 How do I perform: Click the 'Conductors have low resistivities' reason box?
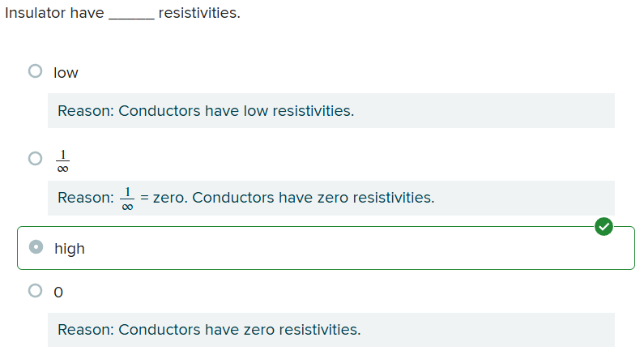pos(331,110)
